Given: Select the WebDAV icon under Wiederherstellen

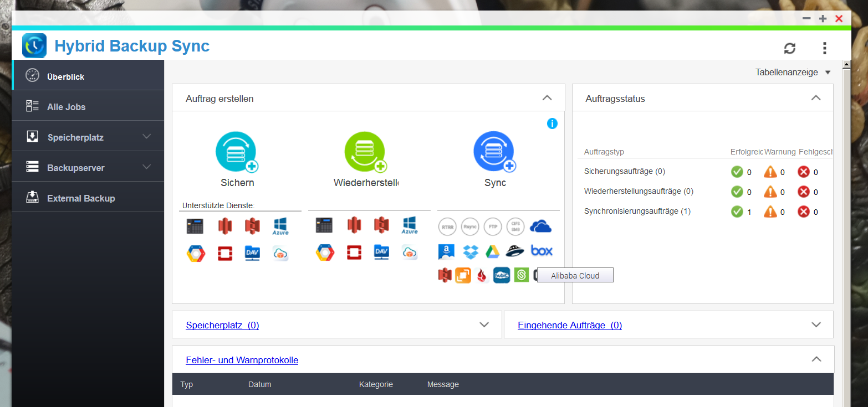Looking at the screenshot, I should coord(381,253).
